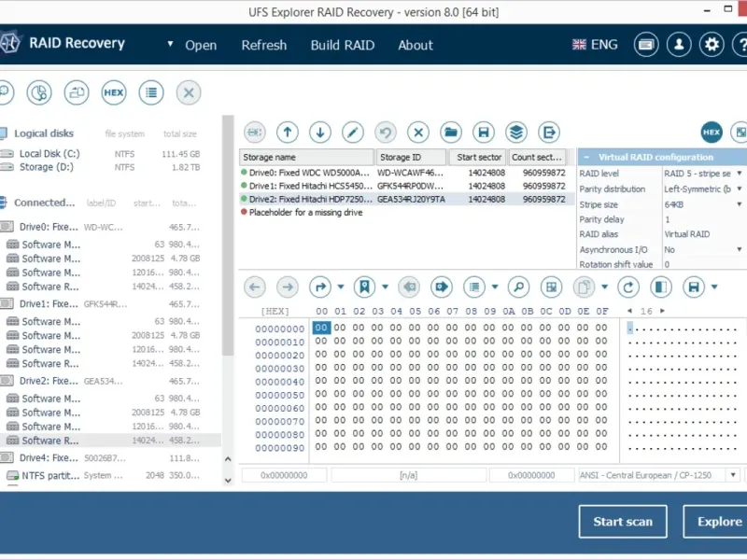Open the settings gear icon
Screen dimensions: 747x560
(712, 45)
